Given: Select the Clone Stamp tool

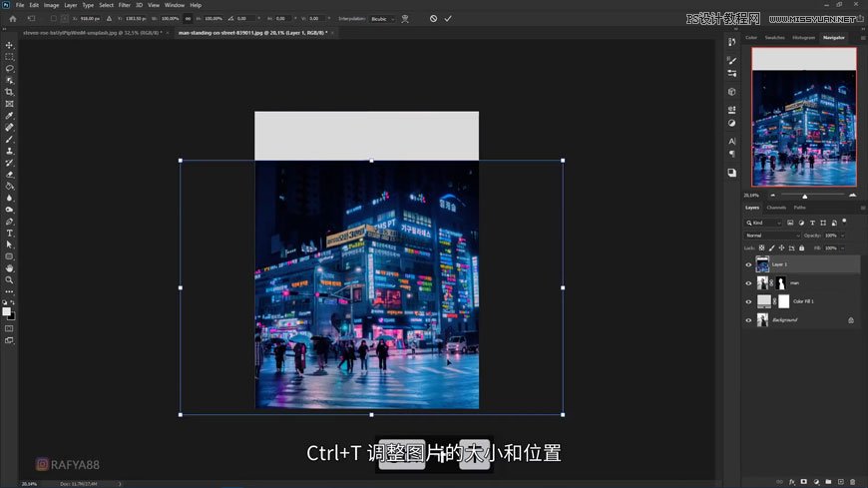Looking at the screenshot, I should [9, 151].
